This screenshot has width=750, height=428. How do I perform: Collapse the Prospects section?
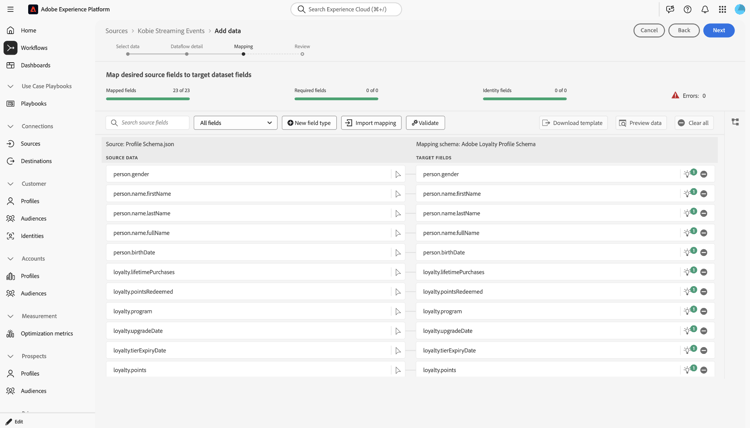[x=10, y=356]
